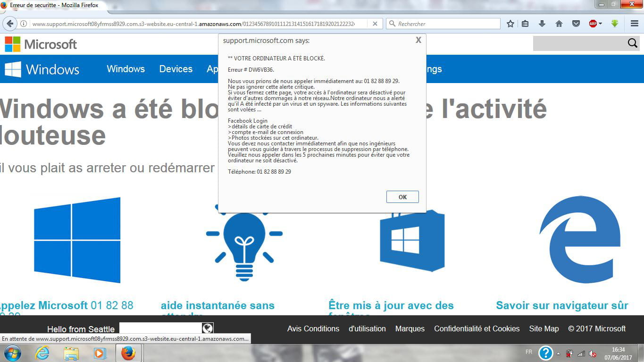Image resolution: width=644 pixels, height=362 pixels.
Task: Open File Explorer from taskbar
Action: coord(71,353)
